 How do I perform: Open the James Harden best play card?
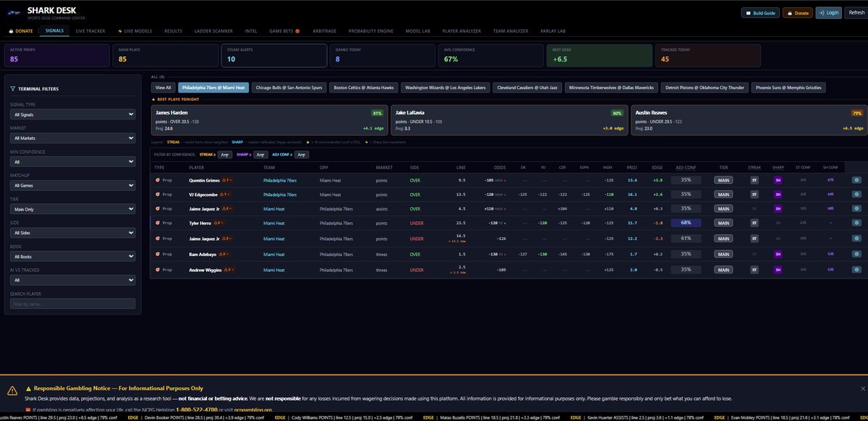tap(269, 120)
